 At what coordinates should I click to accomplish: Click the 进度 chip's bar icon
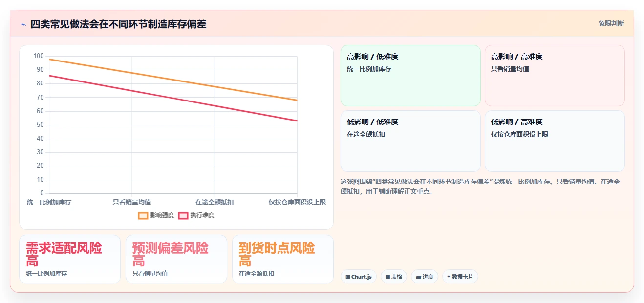(x=418, y=277)
